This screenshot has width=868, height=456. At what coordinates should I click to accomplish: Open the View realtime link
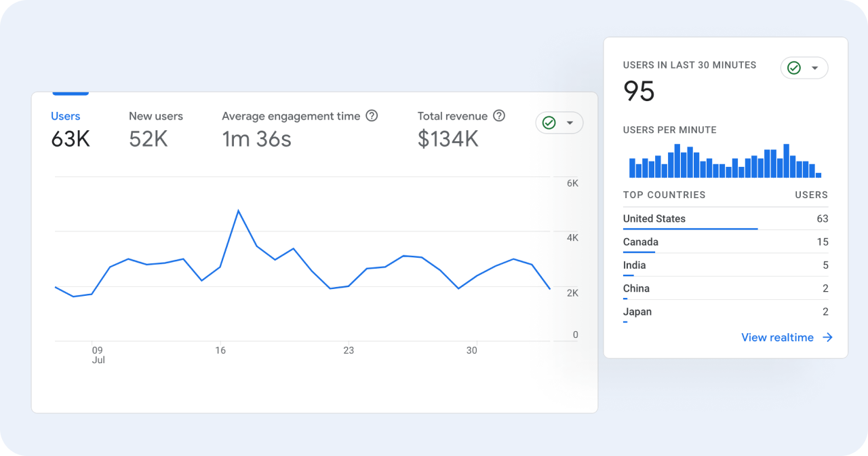[777, 337]
